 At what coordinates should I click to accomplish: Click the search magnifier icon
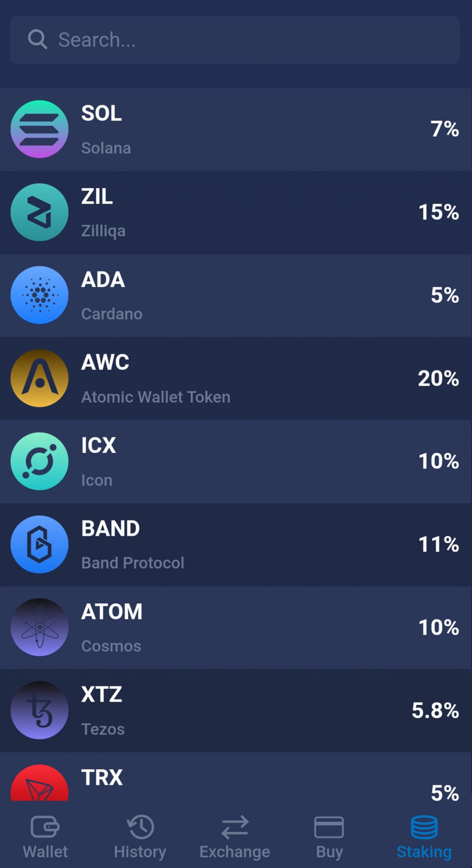[x=37, y=40]
